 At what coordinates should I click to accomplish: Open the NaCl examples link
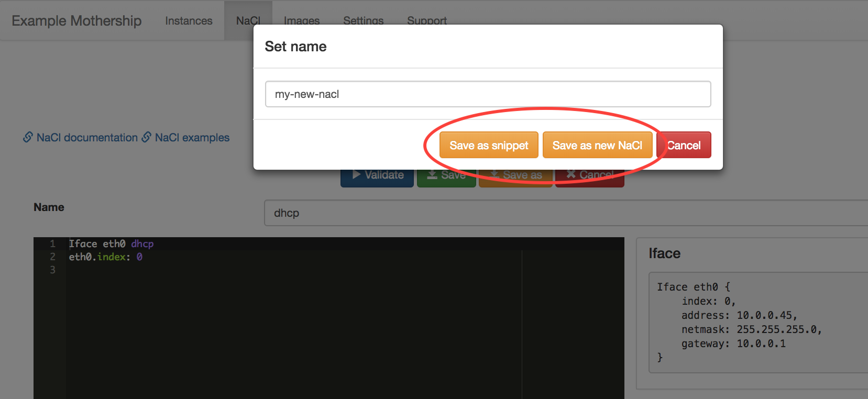(192, 138)
